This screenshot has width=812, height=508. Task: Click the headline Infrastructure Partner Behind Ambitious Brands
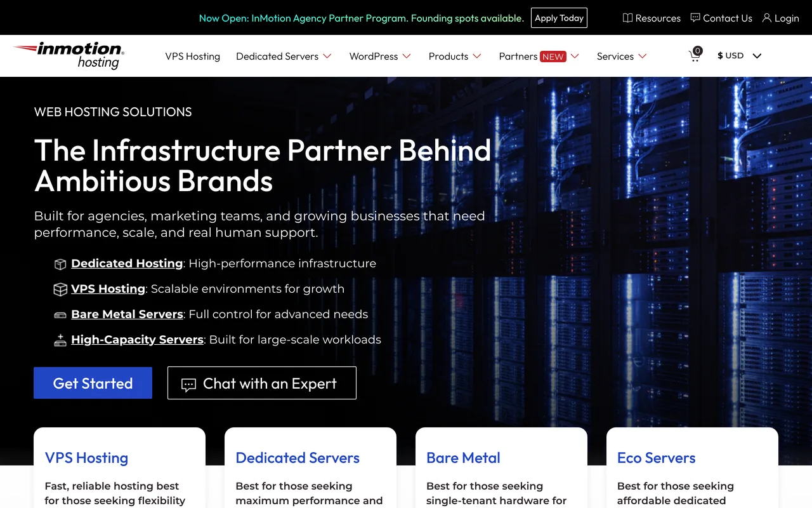[x=263, y=165]
